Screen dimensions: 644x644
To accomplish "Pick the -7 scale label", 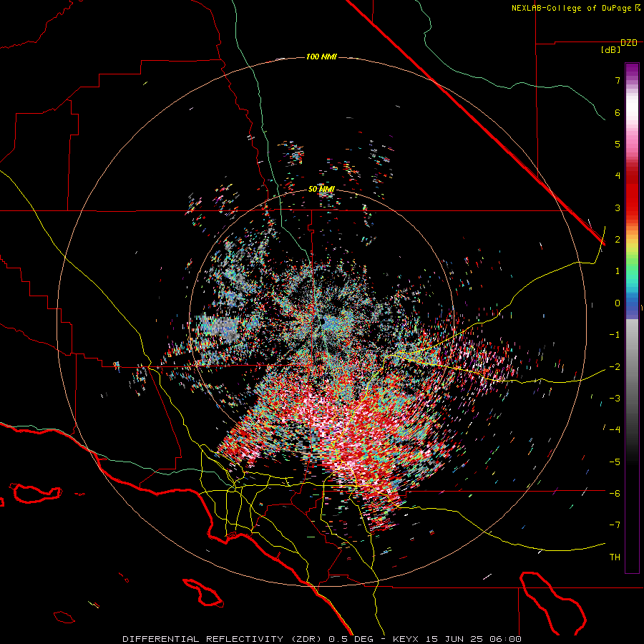I will pyautogui.click(x=615, y=525).
